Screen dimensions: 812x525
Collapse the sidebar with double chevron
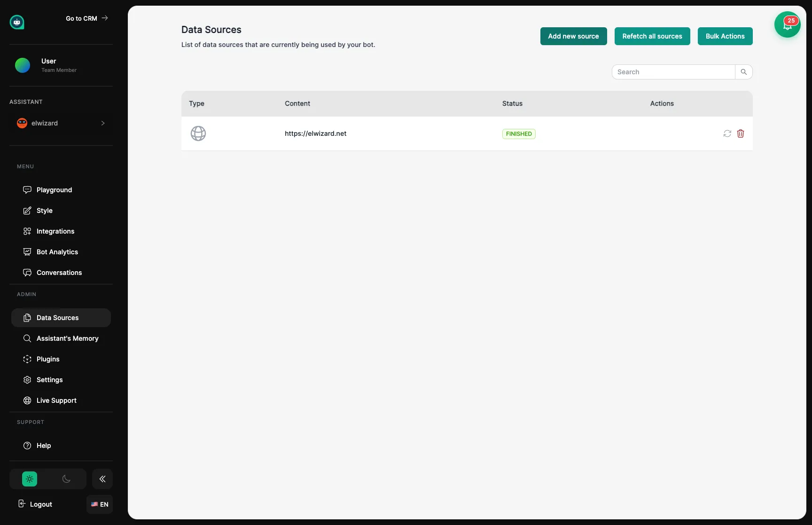tap(102, 479)
